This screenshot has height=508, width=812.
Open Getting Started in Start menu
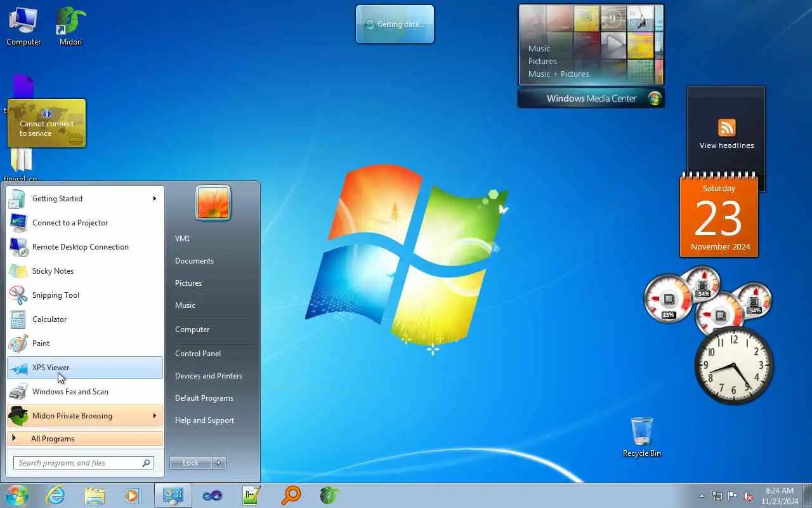pos(85,199)
